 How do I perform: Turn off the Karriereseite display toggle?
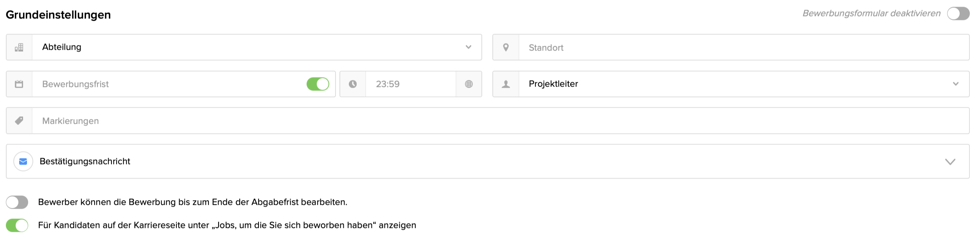pos(17,226)
